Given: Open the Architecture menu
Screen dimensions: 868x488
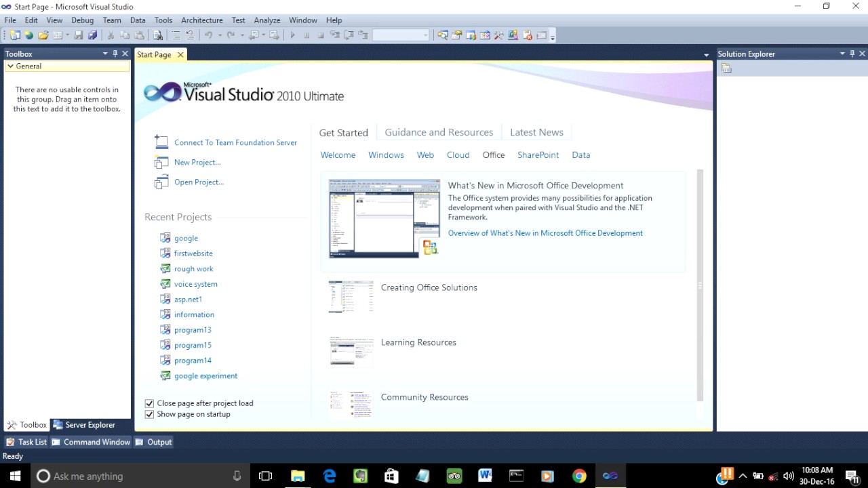Looking at the screenshot, I should 202,20.
